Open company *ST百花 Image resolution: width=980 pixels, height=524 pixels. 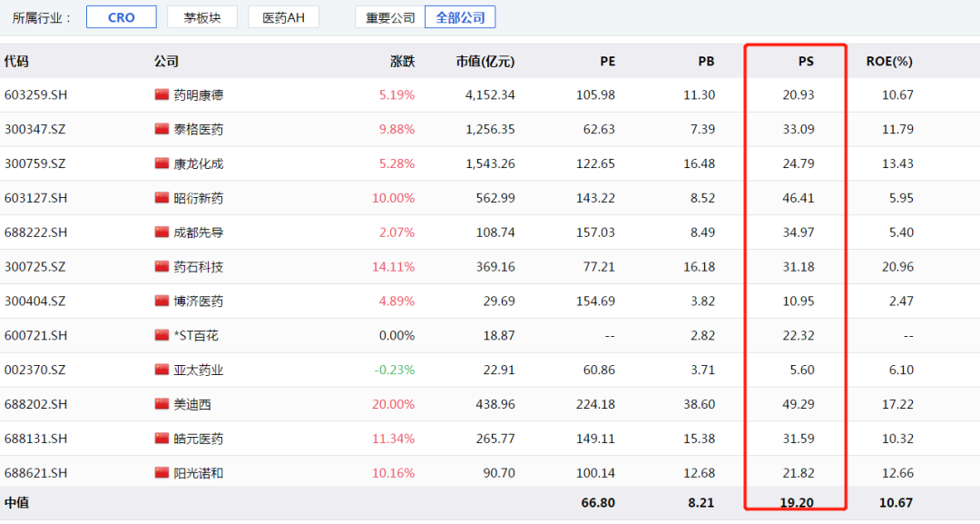pyautogui.click(x=196, y=336)
